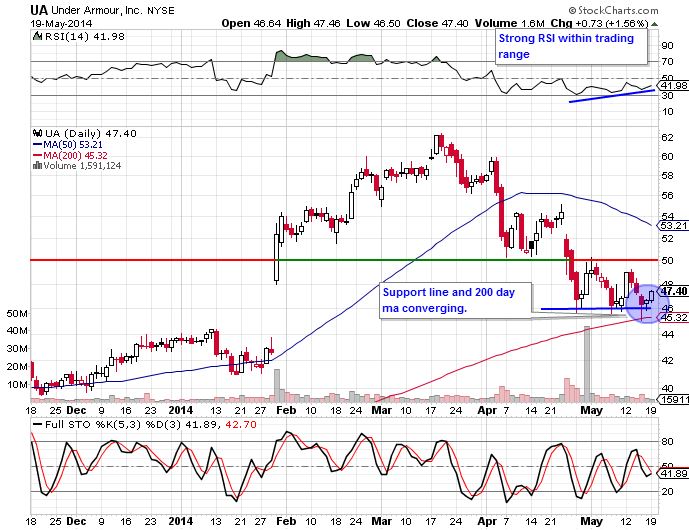Select the UA ticker symbol in the header
689x530 pixels.
[x=39, y=10]
